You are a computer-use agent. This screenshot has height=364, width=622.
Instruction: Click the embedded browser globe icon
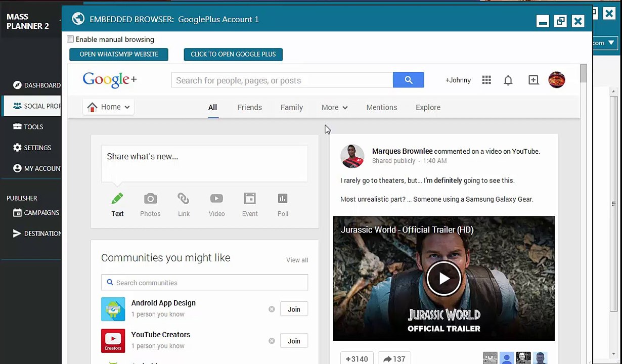coord(78,19)
